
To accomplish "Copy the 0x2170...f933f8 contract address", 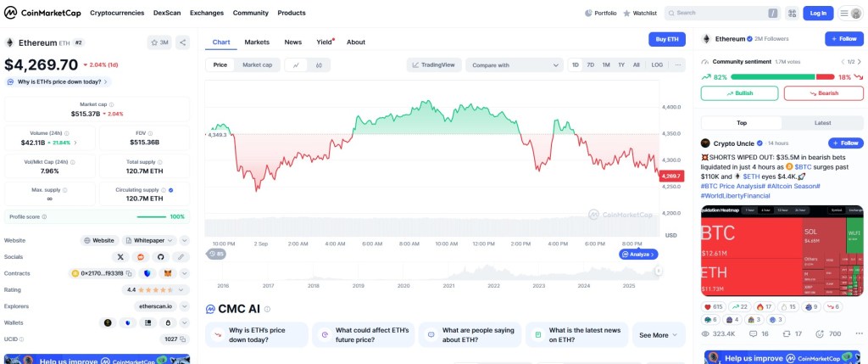I will (129, 274).
